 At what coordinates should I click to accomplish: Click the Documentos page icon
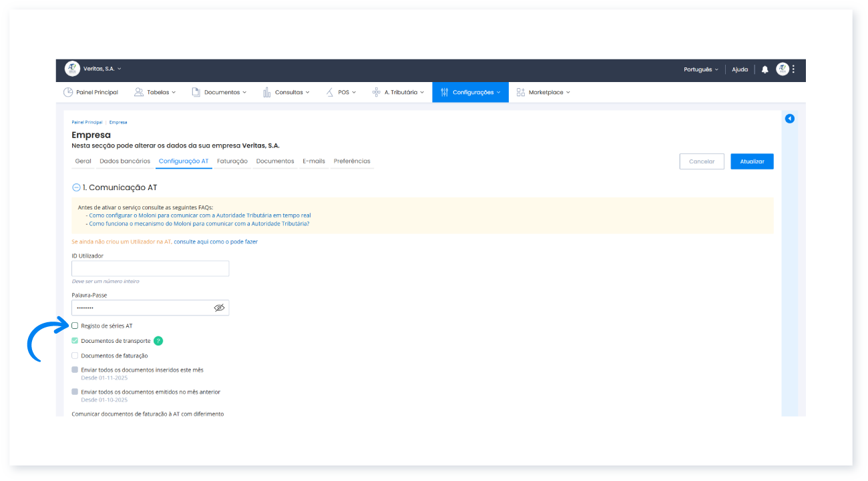click(x=196, y=92)
